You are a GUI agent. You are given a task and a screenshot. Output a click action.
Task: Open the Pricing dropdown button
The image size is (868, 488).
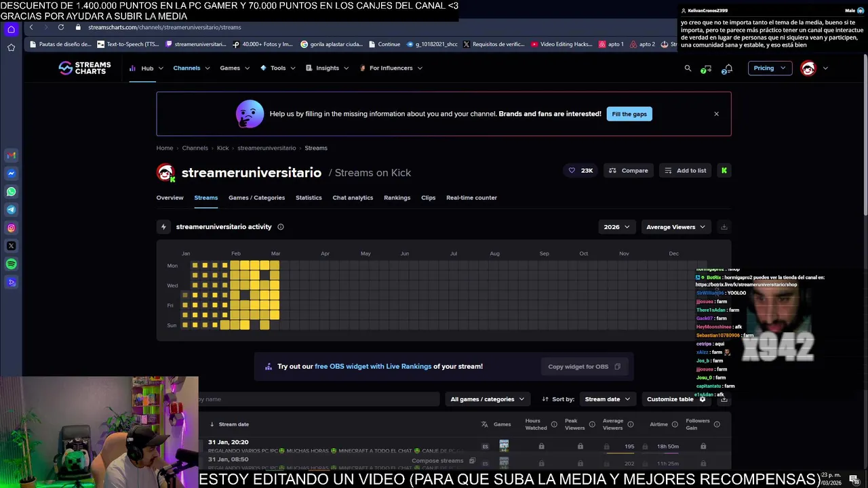(x=770, y=68)
